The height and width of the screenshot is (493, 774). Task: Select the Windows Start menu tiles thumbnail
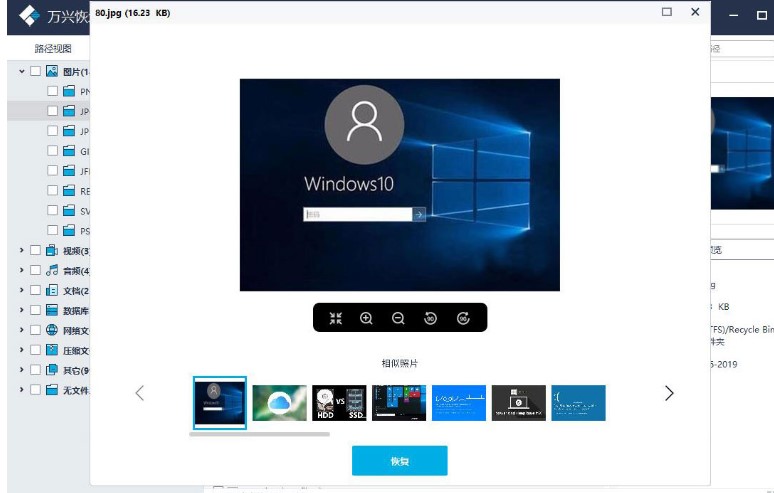coord(399,403)
